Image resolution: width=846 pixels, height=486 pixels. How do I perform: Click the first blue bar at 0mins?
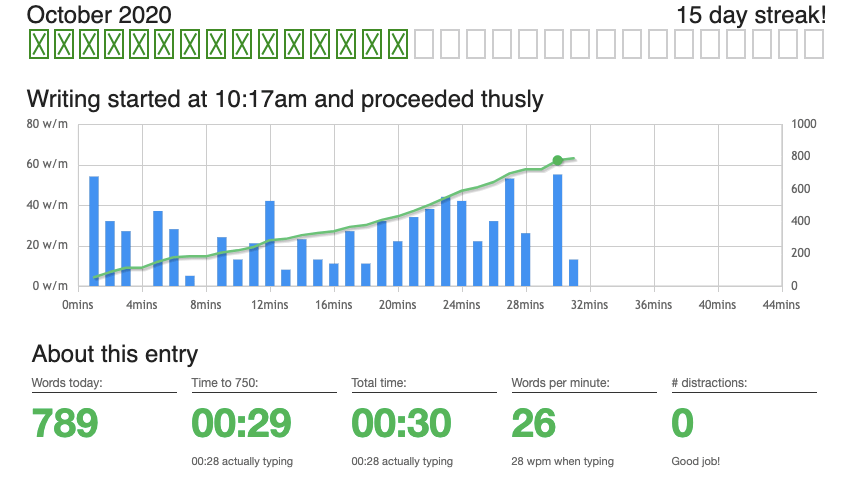tap(94, 231)
